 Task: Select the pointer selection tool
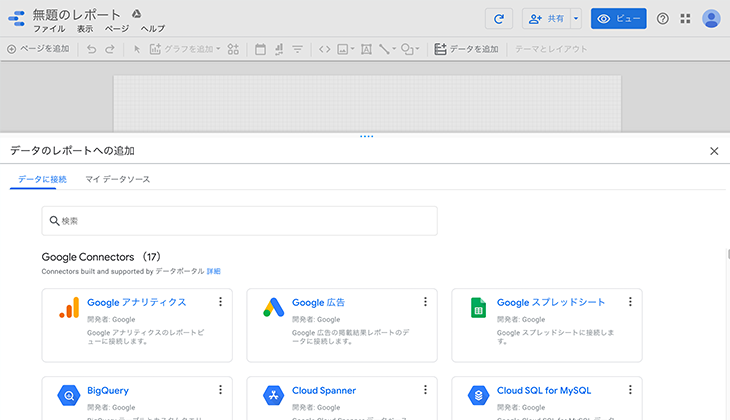[137, 49]
